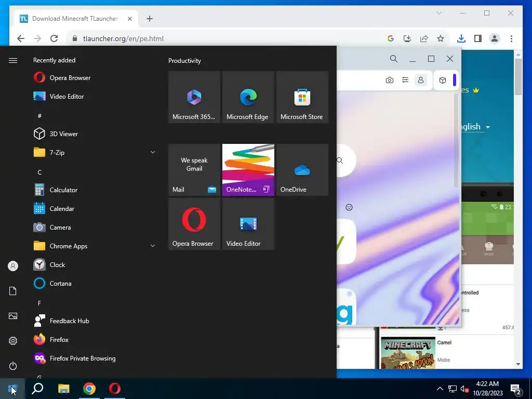Viewport: 532px width, 399px height.
Task: Expand Start menu hamburger navigation
Action: pyautogui.click(x=13, y=60)
